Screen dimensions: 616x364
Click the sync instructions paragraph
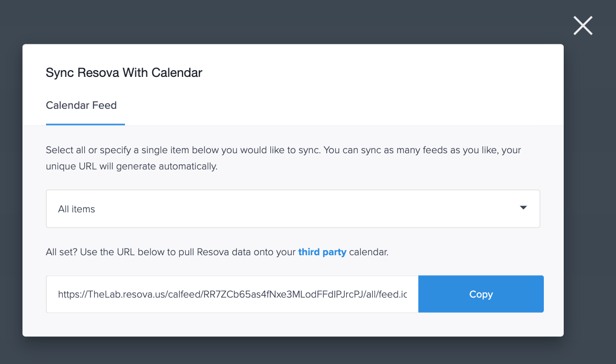click(x=282, y=157)
